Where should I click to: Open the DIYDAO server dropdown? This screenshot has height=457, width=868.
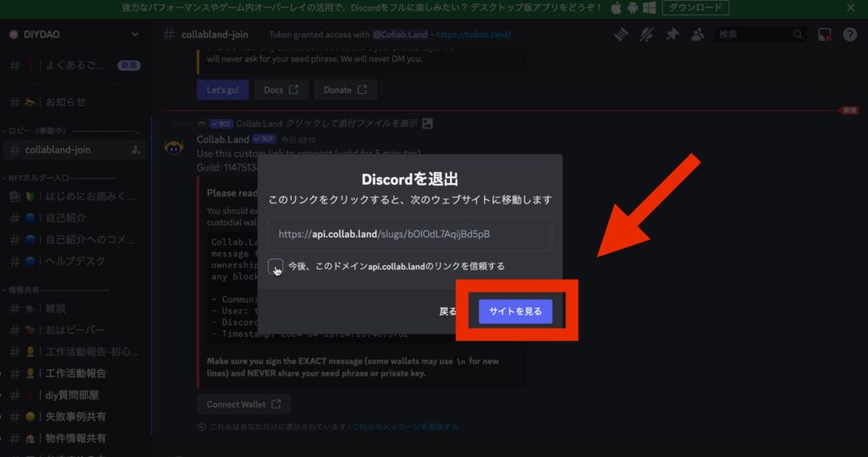click(135, 35)
